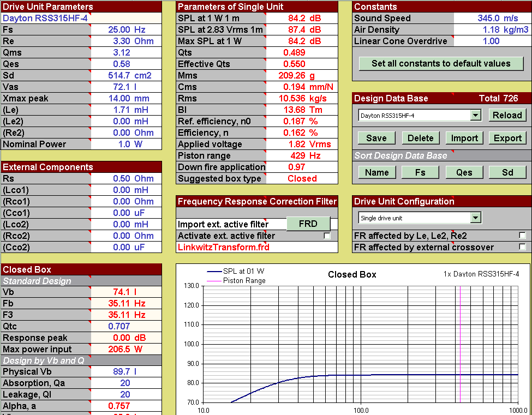The image size is (532, 415).
Task: Edit the Leakage, Ql value 20
Action: (x=126, y=394)
